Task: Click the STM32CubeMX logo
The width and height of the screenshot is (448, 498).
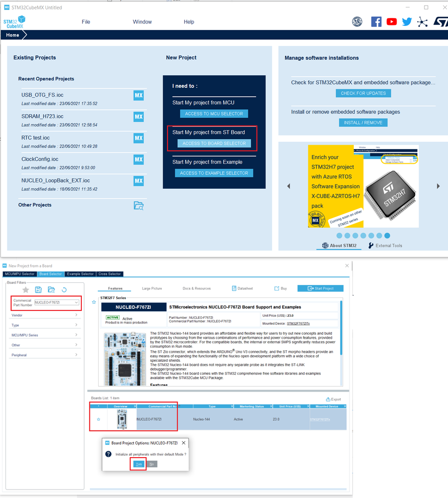Action: [14, 21]
